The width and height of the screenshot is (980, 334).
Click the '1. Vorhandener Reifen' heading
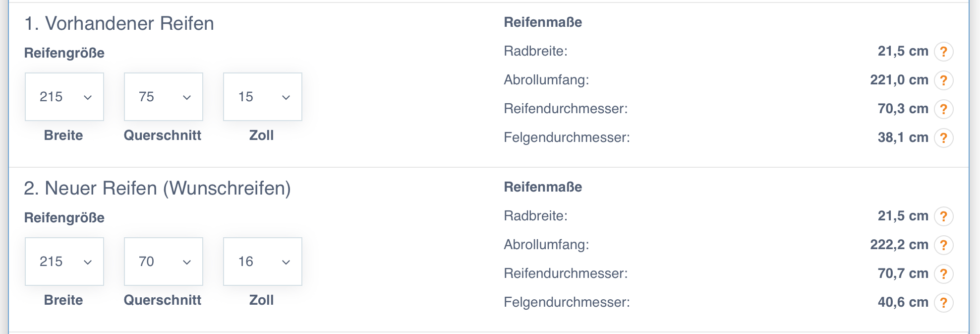(119, 23)
